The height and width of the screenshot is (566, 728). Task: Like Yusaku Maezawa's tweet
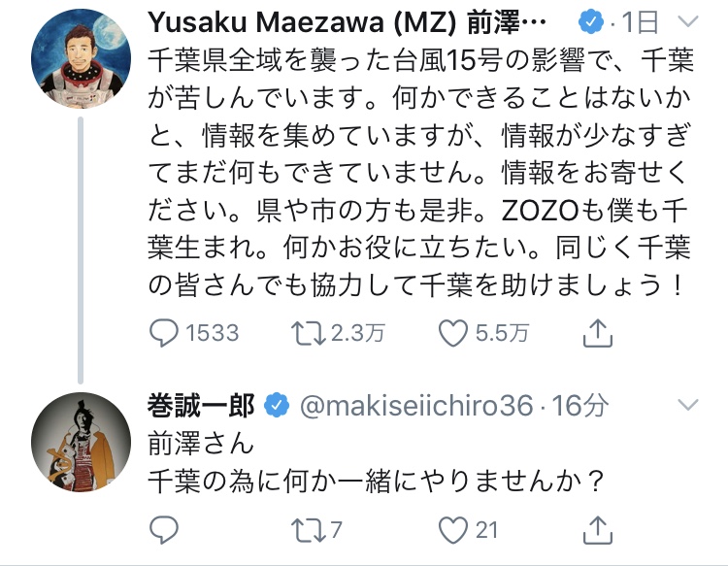click(x=452, y=333)
